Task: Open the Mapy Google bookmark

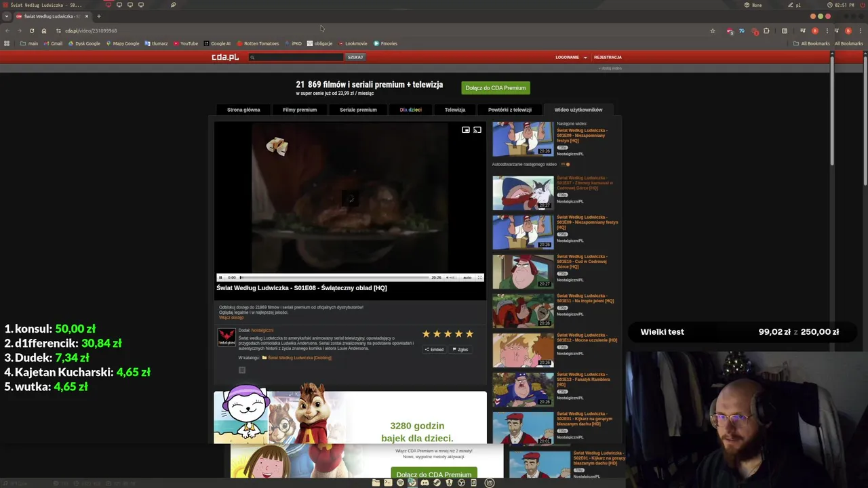Action: [122, 43]
